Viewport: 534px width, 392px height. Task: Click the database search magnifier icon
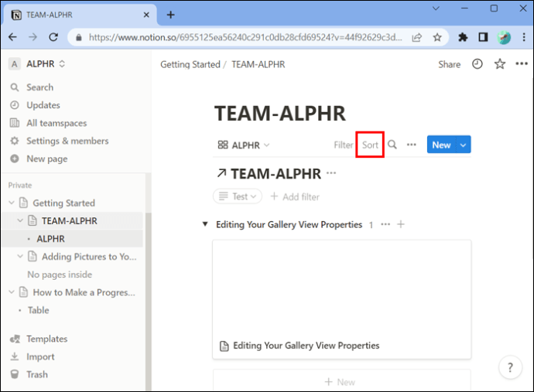point(392,145)
